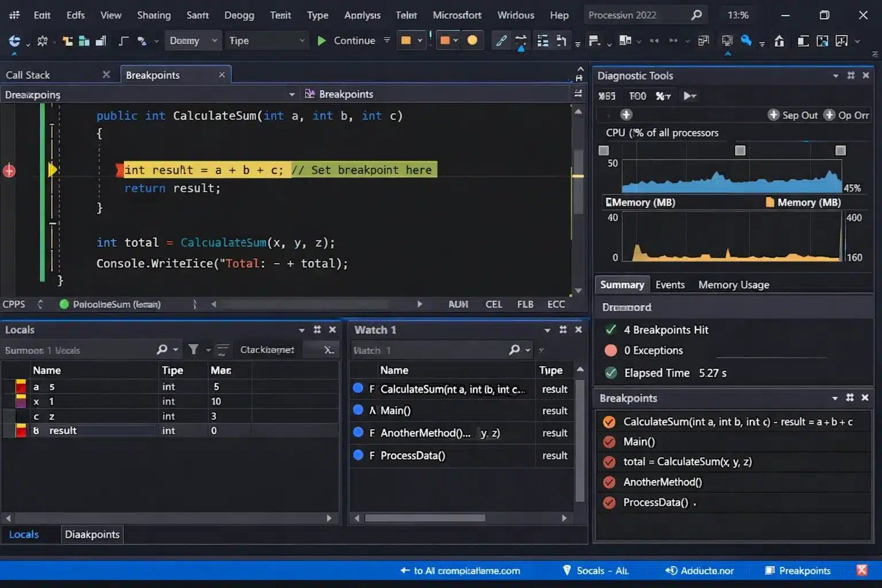The image size is (882, 588).
Task: Open the Dummy project dropdown
Action: (x=193, y=40)
